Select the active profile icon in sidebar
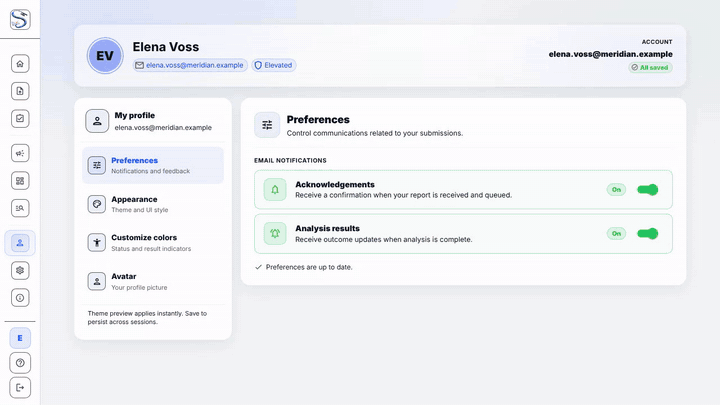 (20, 243)
